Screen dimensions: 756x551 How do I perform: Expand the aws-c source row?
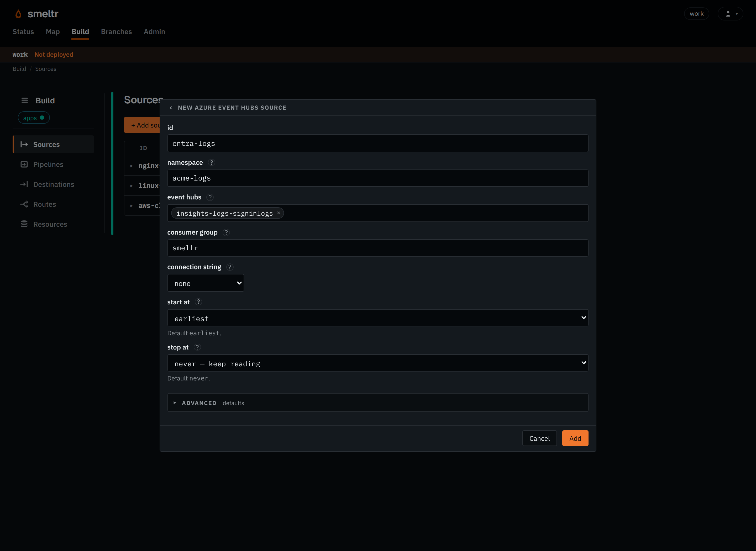point(132,206)
